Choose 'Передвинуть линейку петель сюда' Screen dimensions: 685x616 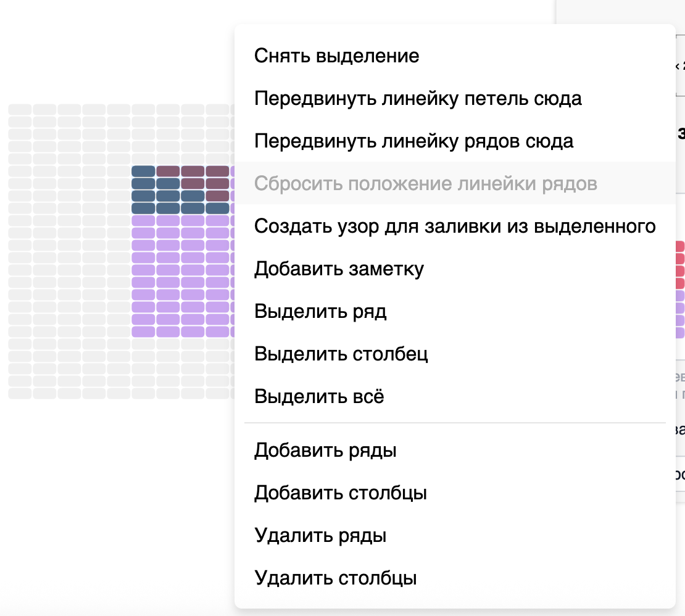417,98
